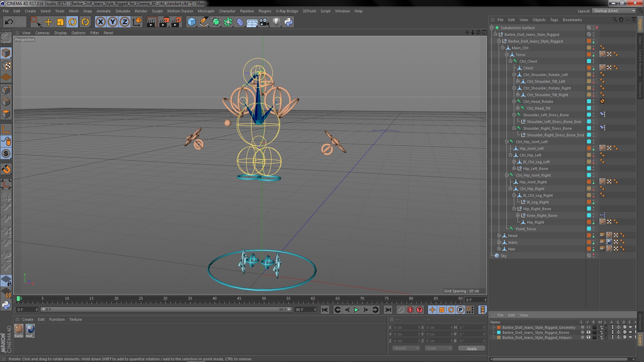
Task: Open the MoGraph menu
Action: 206,11
